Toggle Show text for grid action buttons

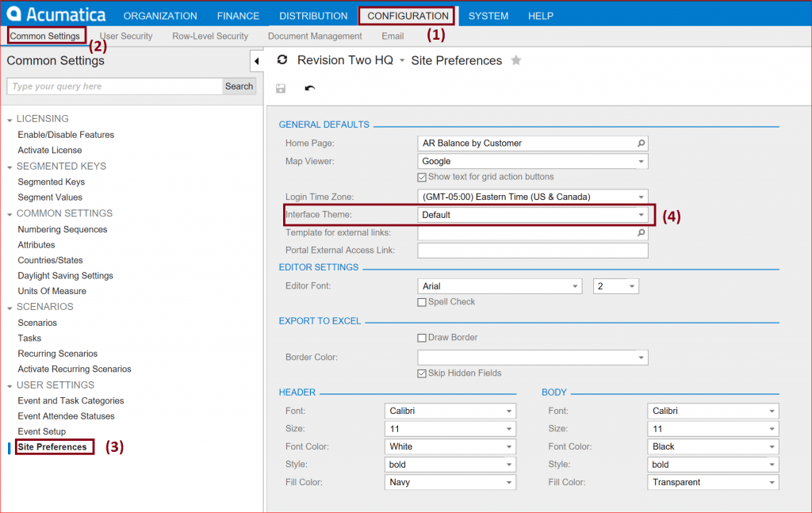[422, 178]
